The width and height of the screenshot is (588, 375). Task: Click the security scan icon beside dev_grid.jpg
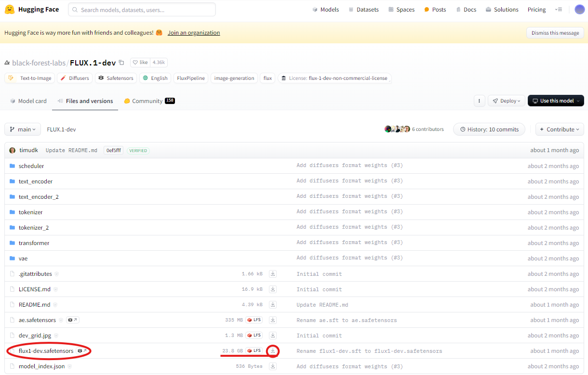coord(56,336)
